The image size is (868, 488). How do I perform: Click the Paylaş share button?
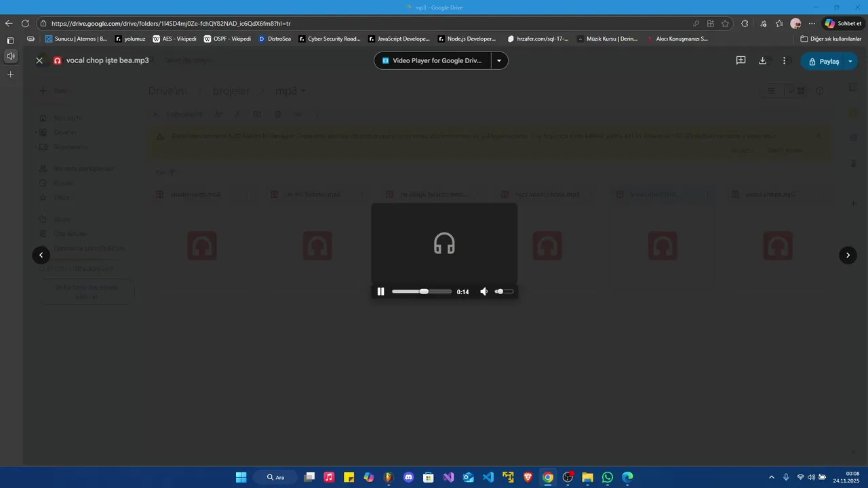[x=823, y=61]
